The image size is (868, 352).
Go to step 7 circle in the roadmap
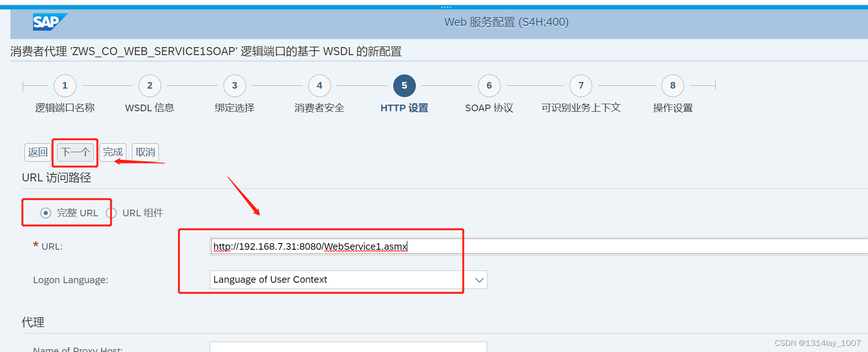(x=581, y=86)
